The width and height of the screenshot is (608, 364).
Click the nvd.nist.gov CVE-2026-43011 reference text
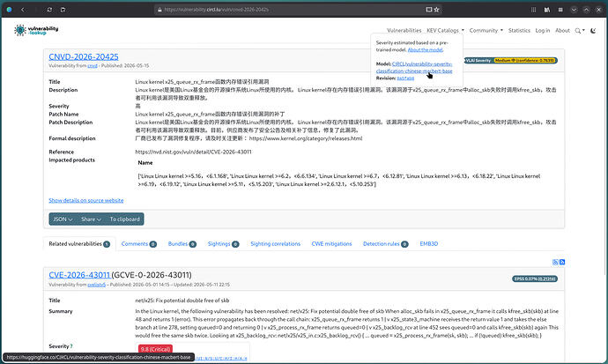pyautogui.click(x=194, y=152)
